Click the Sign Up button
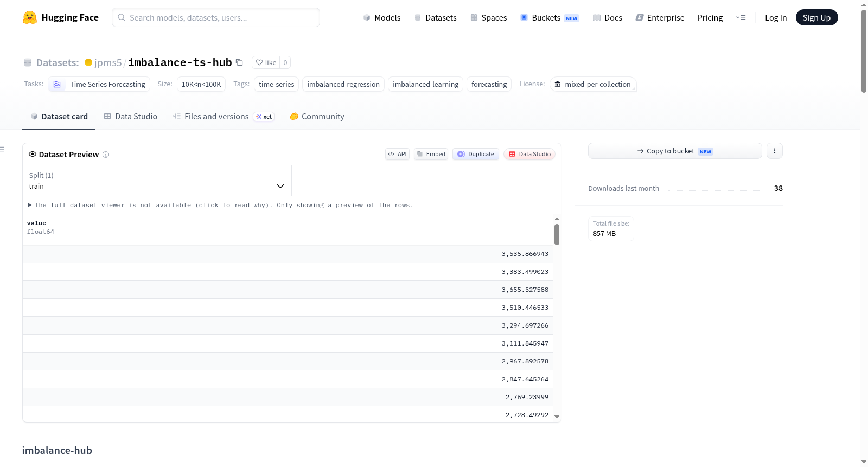The width and height of the screenshot is (868, 467). [x=816, y=17]
